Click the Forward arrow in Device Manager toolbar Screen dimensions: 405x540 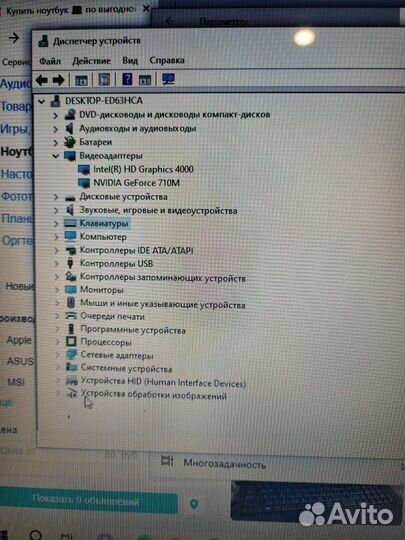click(59, 80)
